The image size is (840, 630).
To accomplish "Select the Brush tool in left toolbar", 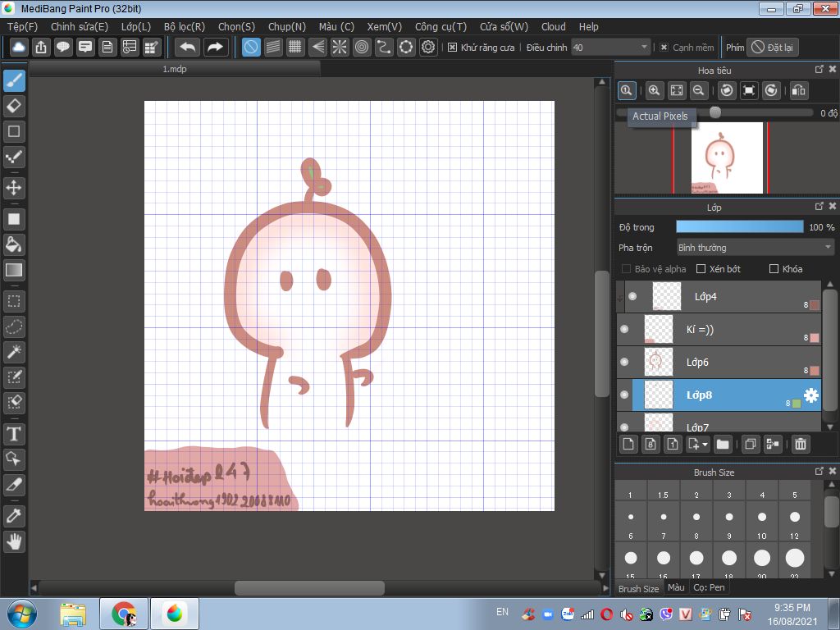I will coord(14,81).
